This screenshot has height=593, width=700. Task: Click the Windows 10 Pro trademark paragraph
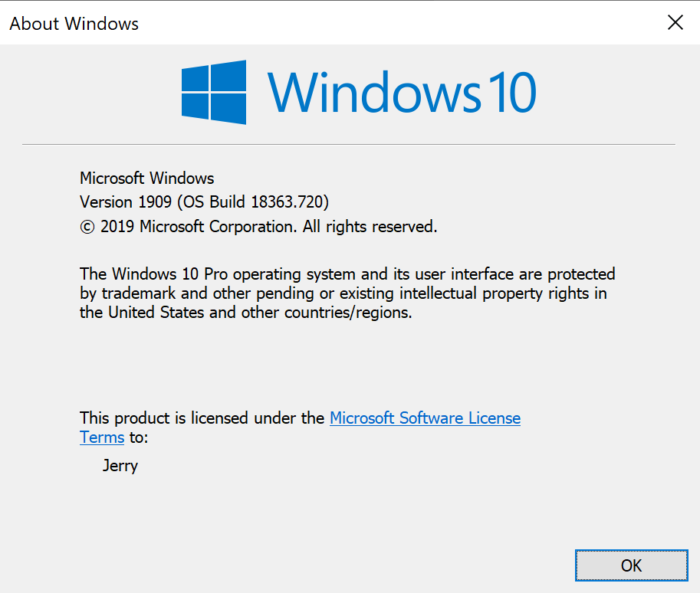347,293
